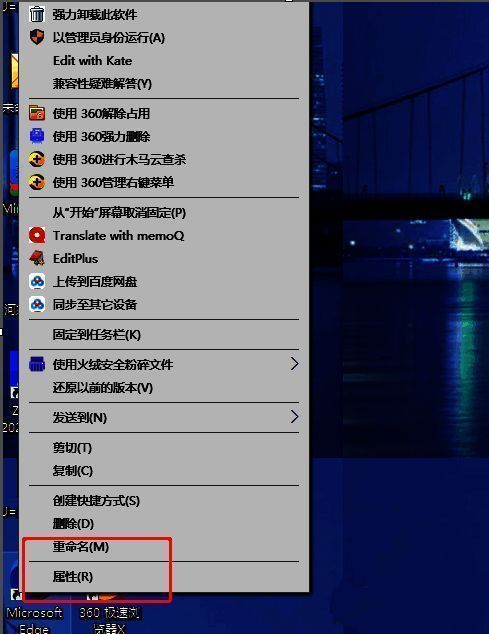Click the 火绒 shredder icon
This screenshot has height=634, width=489.
tap(37, 364)
